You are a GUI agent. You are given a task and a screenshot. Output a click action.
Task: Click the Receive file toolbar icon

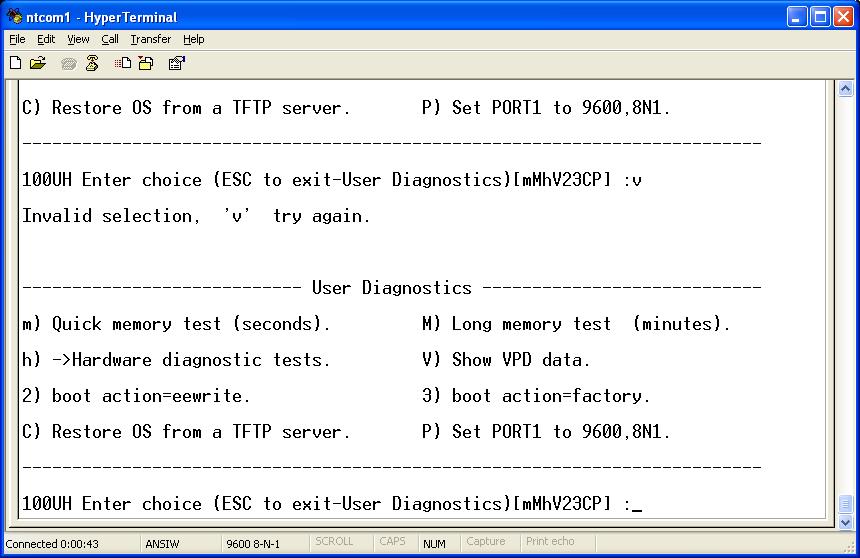[146, 63]
